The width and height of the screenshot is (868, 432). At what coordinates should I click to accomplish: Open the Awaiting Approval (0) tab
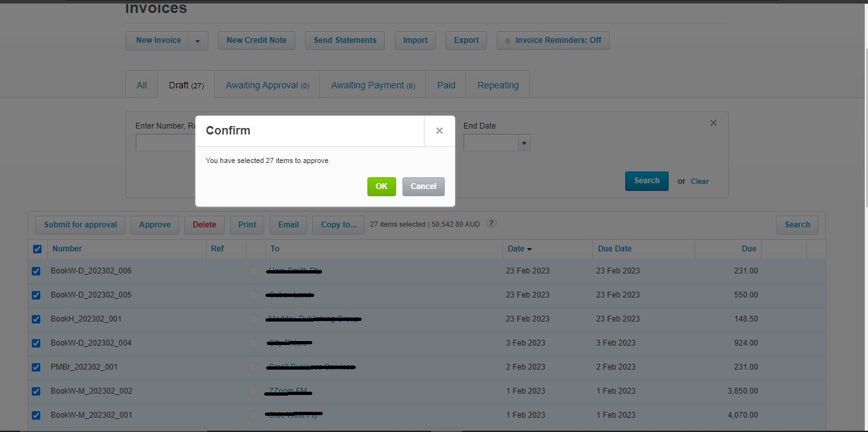[267, 85]
